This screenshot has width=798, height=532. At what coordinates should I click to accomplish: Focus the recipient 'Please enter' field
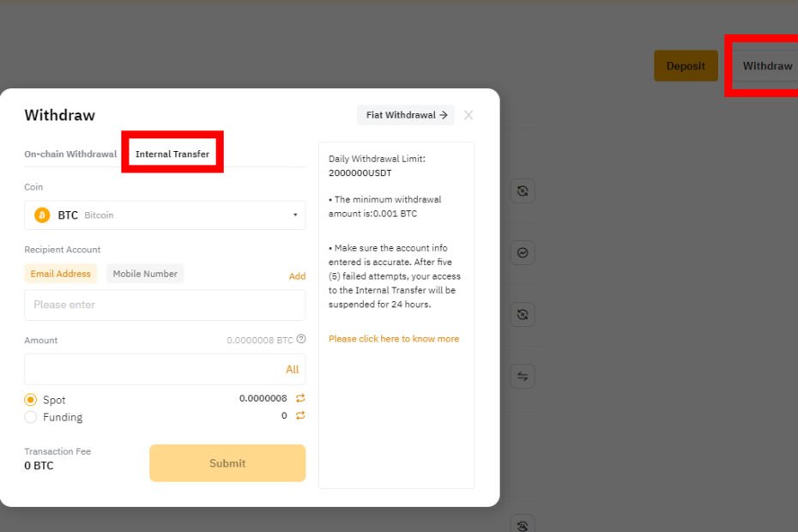click(165, 305)
